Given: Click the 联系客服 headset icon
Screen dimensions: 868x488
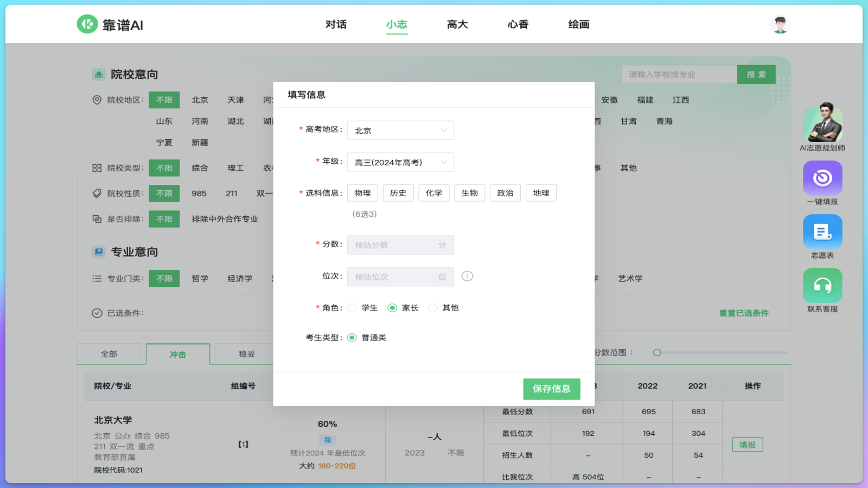Looking at the screenshot, I should coord(823,285).
